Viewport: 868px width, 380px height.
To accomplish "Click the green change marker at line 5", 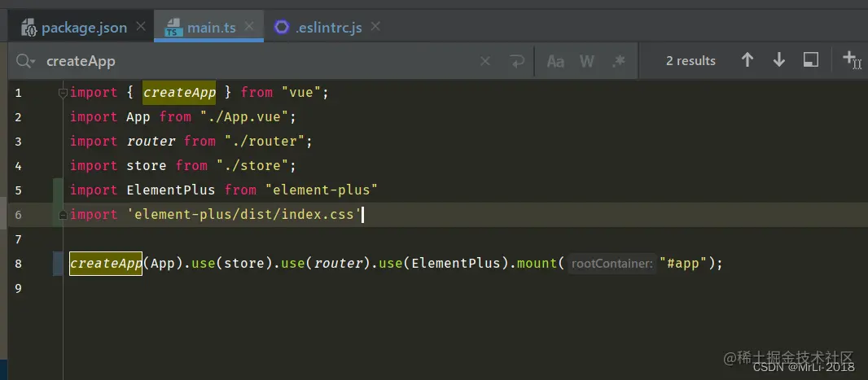I will [58, 190].
